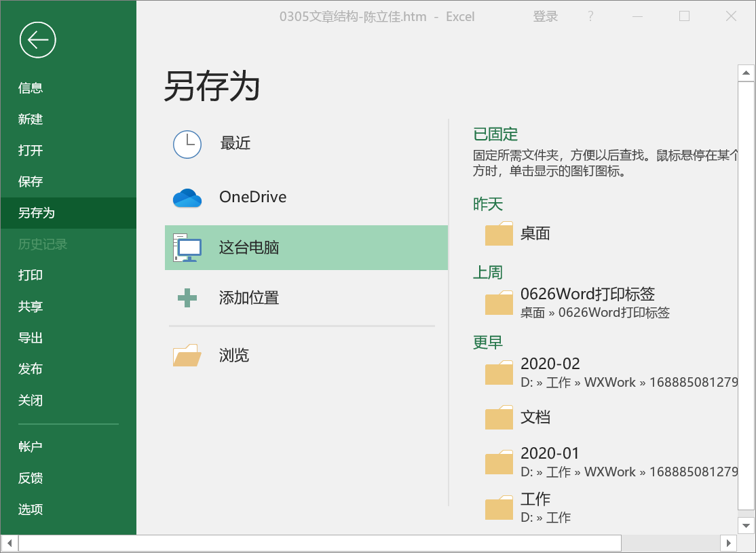Open the 桌面 folder icon
The height and width of the screenshot is (553, 756).
tap(499, 234)
